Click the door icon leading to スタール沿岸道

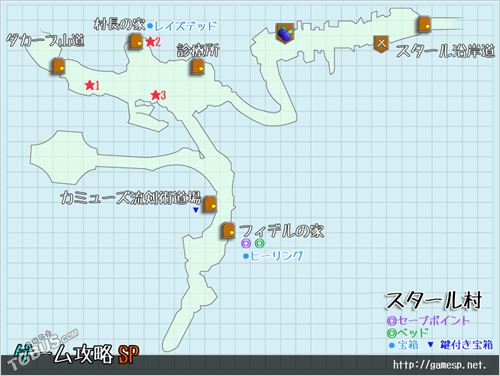pyautogui.click(x=424, y=24)
